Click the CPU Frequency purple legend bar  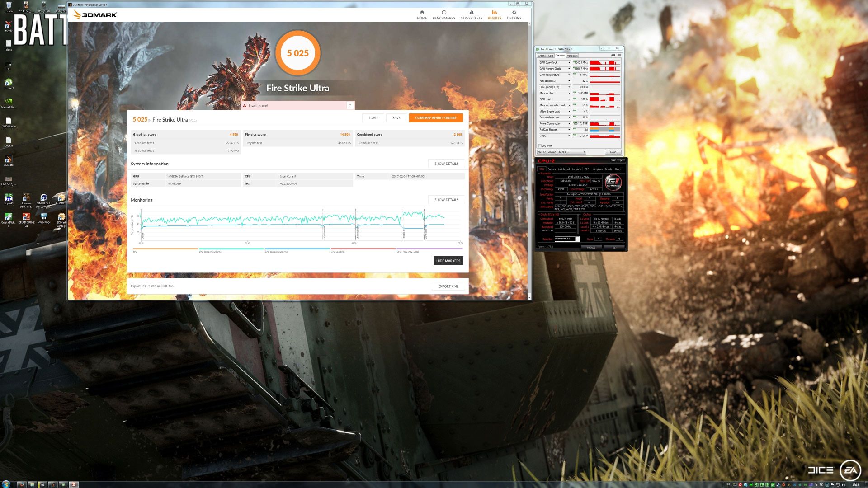(429, 249)
